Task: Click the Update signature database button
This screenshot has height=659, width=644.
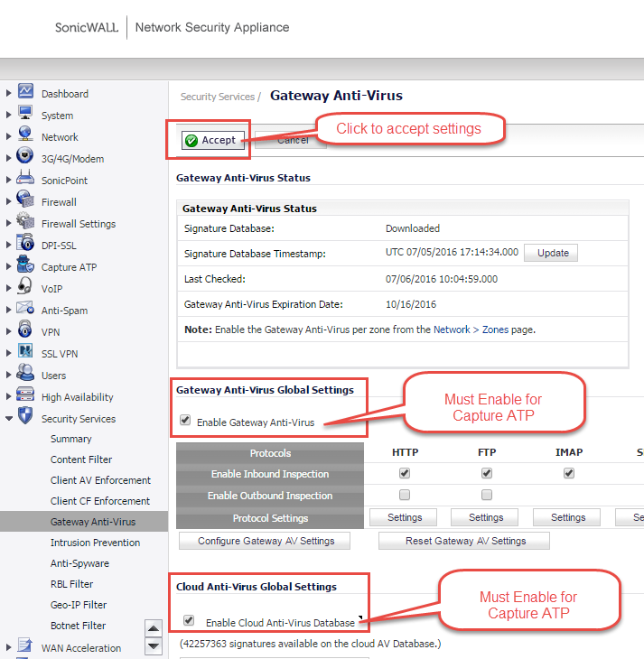Action: [x=553, y=253]
